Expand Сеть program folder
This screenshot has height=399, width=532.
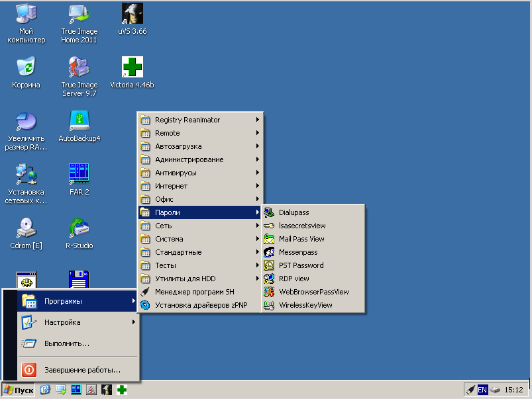point(200,226)
